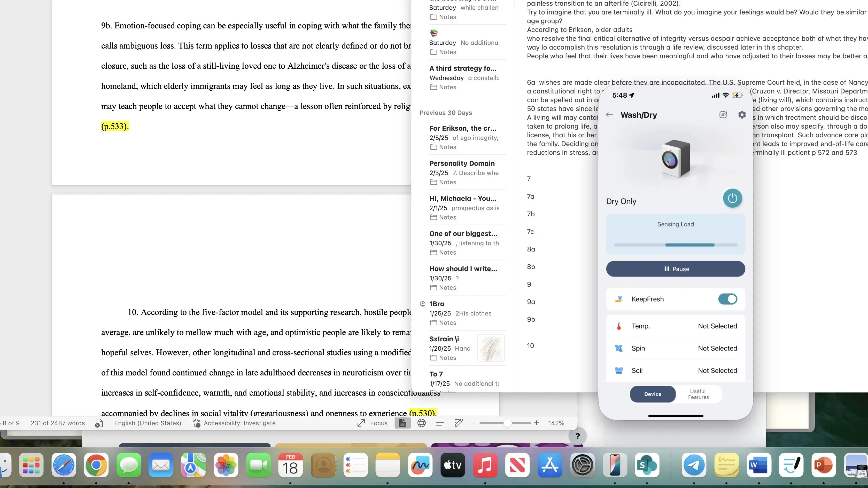The width and height of the screenshot is (868, 488).
Task: Go back from Wash/Dry screen
Action: pos(609,115)
